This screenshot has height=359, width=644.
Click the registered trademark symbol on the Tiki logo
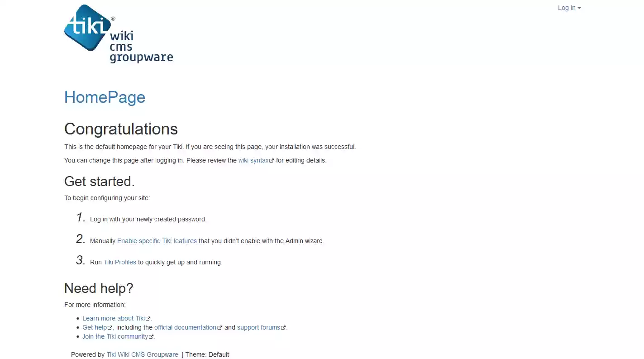coord(113,19)
